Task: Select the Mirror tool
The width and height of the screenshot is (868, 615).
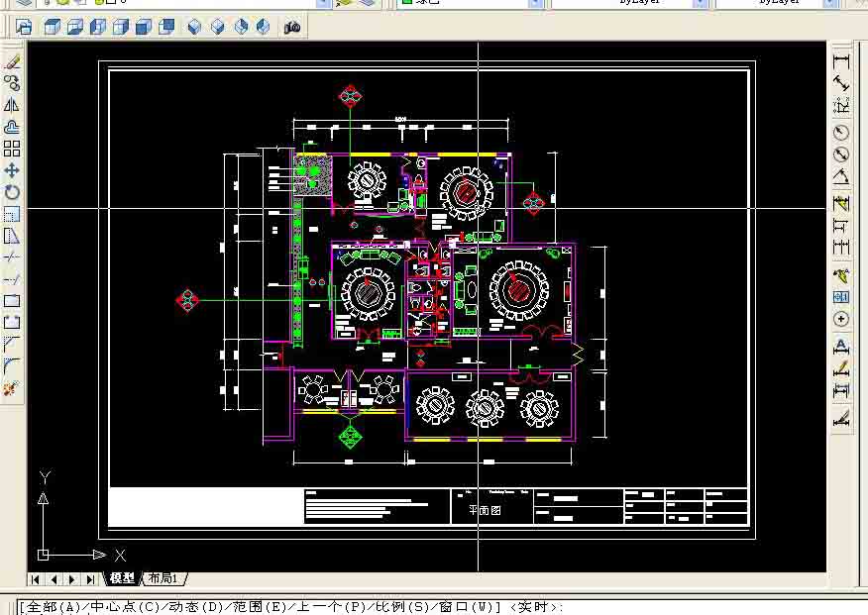Action: (x=12, y=105)
